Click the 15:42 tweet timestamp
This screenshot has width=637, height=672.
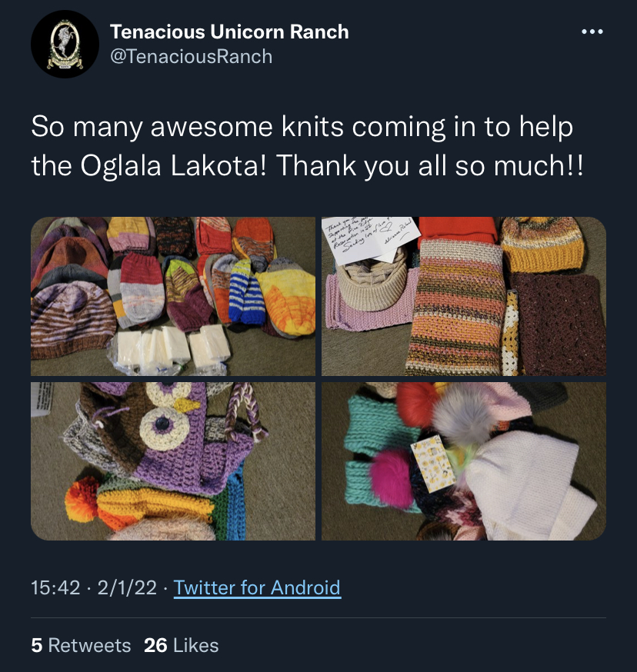(55, 587)
